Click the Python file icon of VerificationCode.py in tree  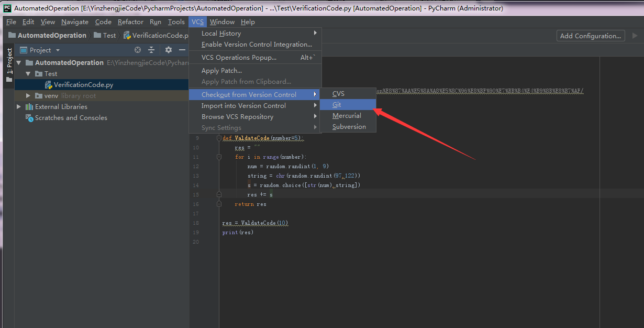click(49, 85)
